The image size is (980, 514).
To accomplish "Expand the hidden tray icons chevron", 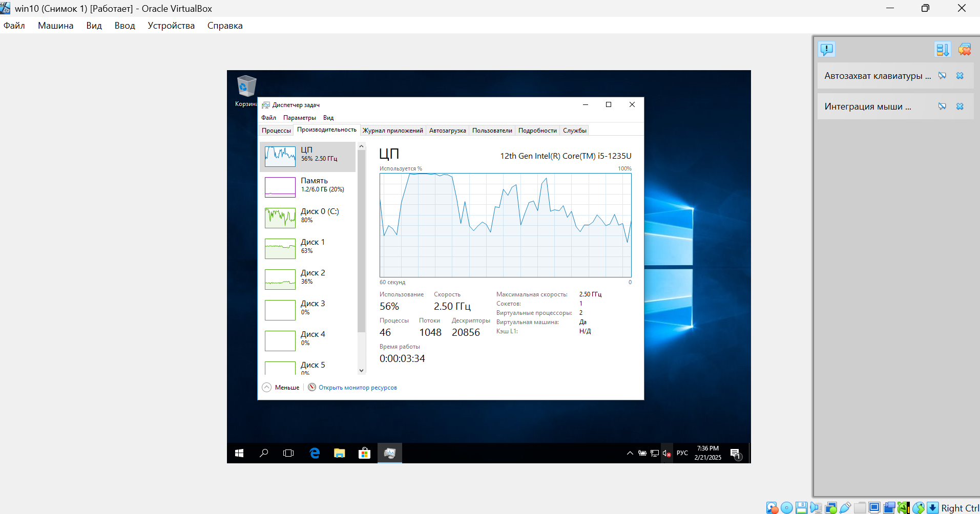I will point(630,453).
